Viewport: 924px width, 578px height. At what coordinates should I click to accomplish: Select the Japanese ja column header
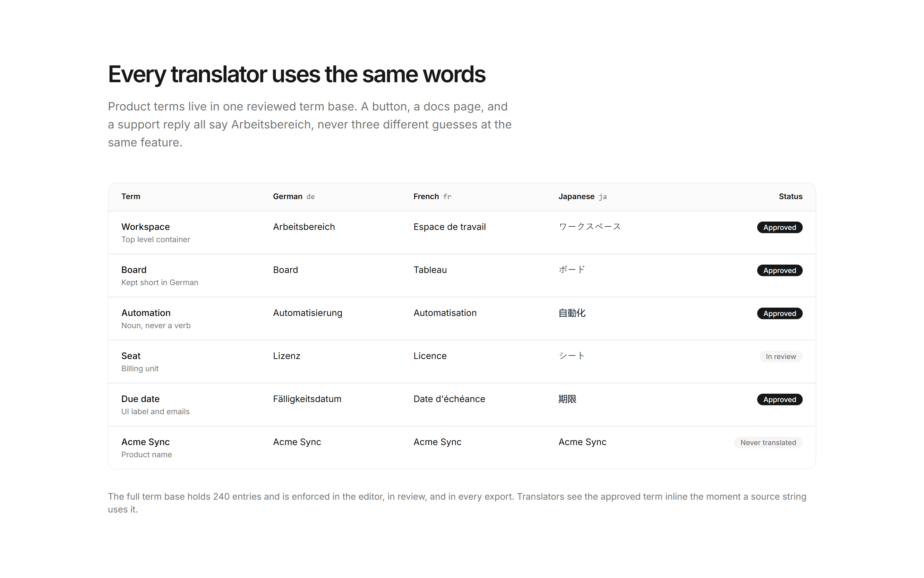coord(582,197)
